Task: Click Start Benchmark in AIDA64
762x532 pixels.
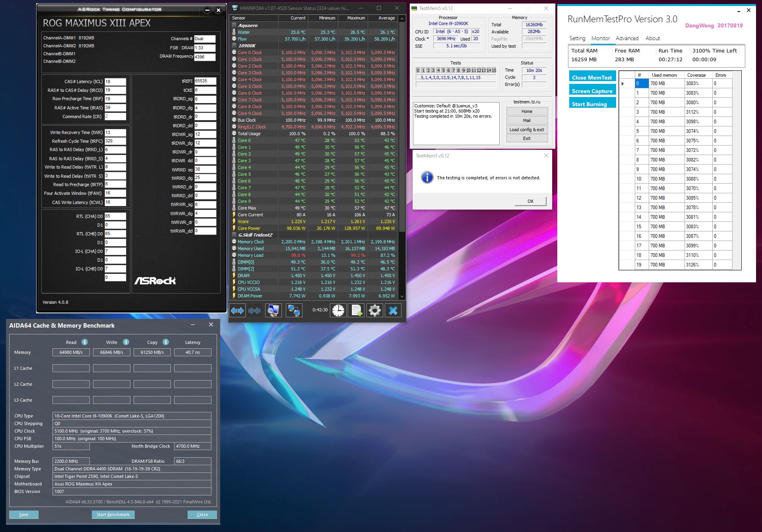Action: pos(113,515)
